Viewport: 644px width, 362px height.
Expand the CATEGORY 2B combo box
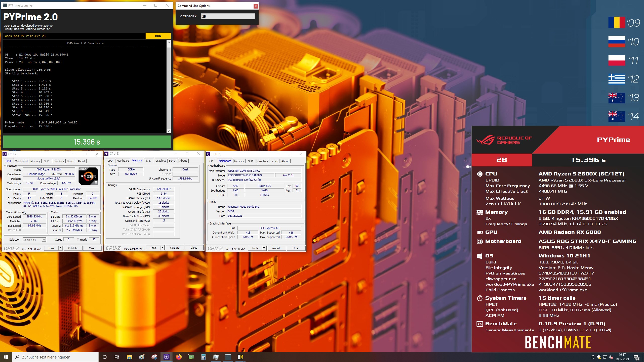tap(228, 16)
